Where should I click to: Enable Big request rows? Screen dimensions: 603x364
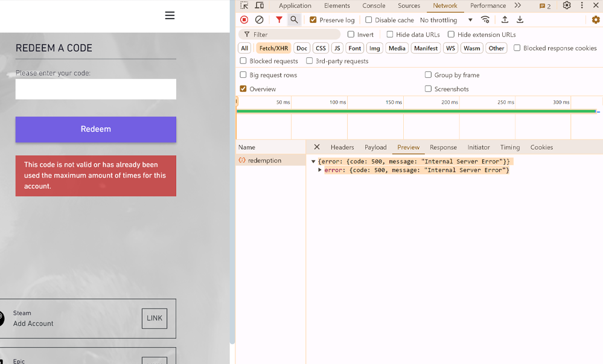click(243, 75)
